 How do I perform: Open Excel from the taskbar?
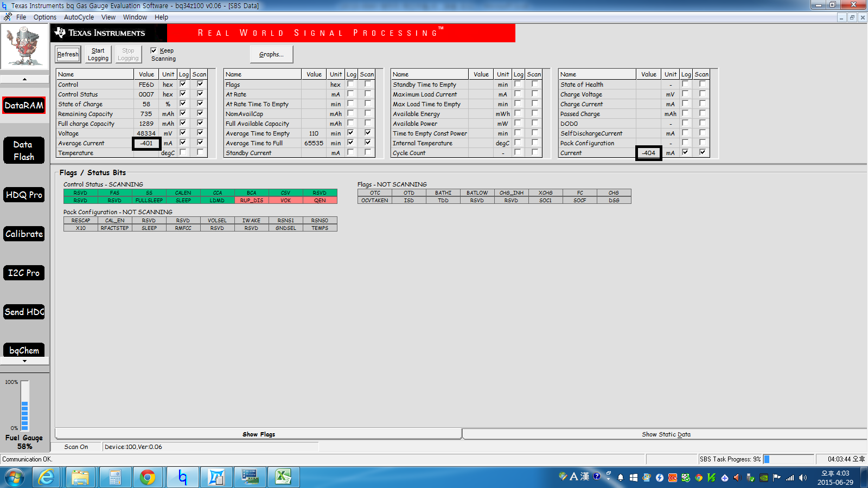pos(283,477)
